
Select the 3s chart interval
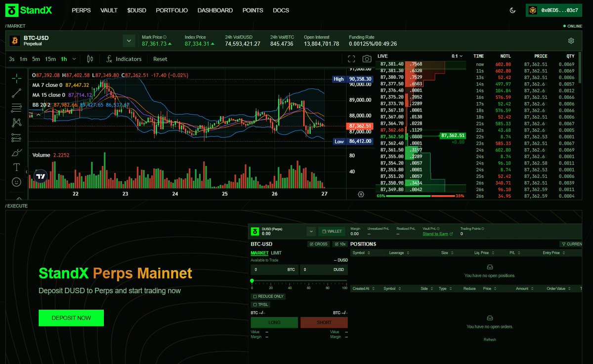point(11,59)
